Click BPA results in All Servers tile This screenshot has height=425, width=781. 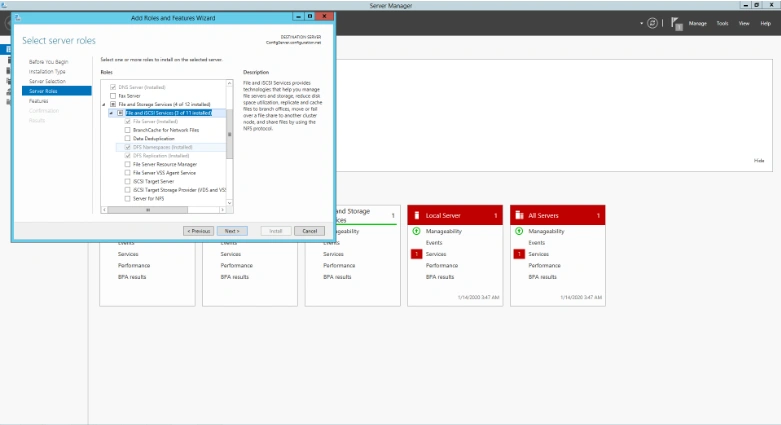click(542, 277)
